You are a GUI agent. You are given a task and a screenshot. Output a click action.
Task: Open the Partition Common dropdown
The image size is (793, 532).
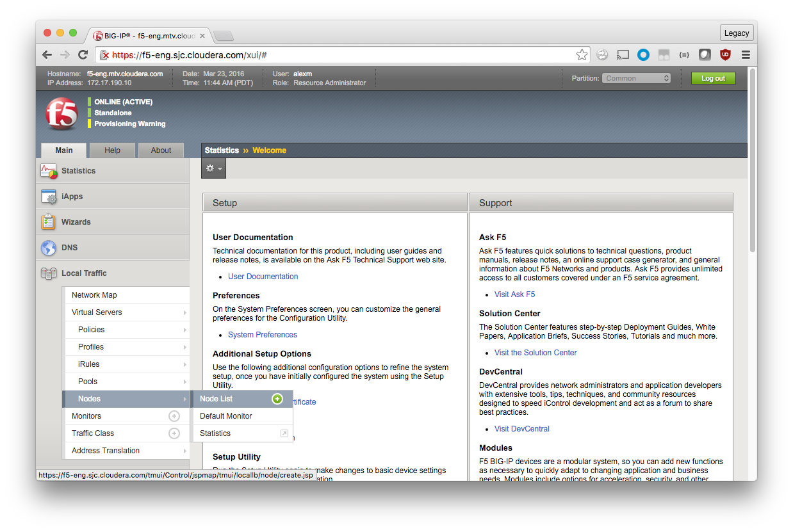[636, 78]
